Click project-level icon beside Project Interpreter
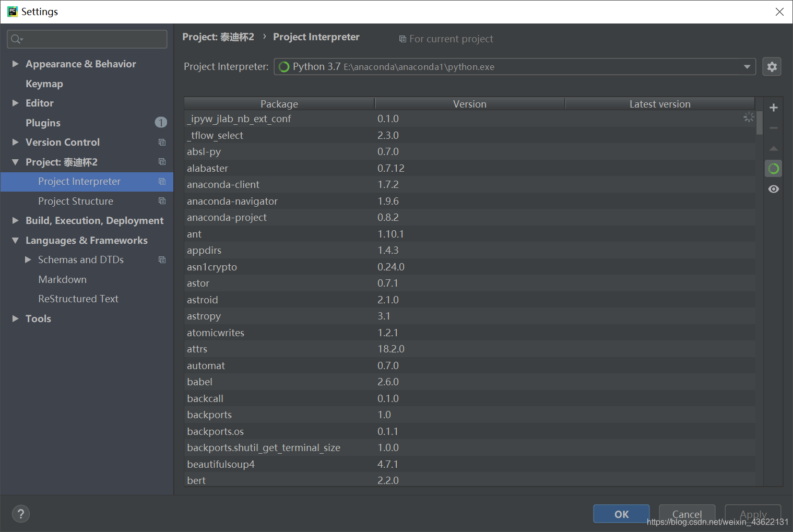The height and width of the screenshot is (532, 793). click(162, 182)
